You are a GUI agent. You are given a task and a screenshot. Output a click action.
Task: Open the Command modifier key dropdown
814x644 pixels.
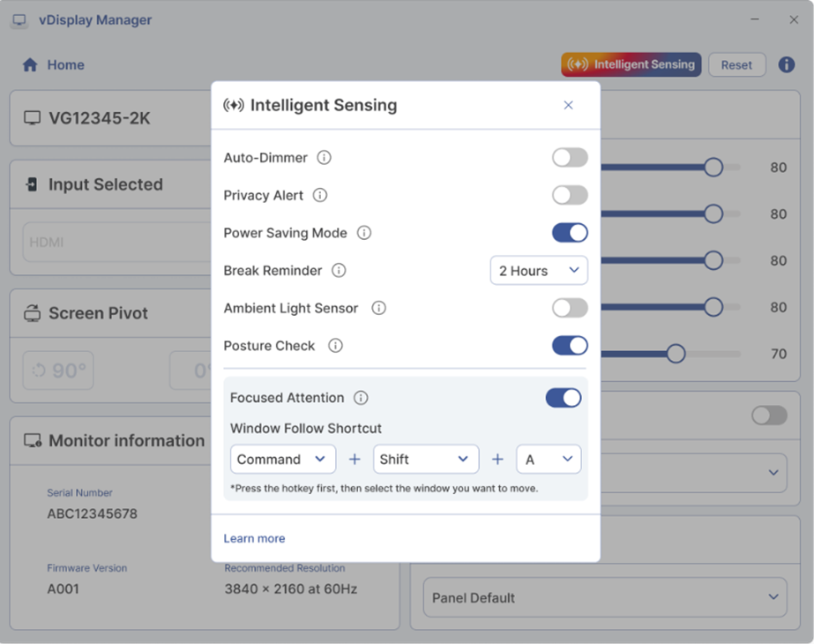tap(282, 459)
